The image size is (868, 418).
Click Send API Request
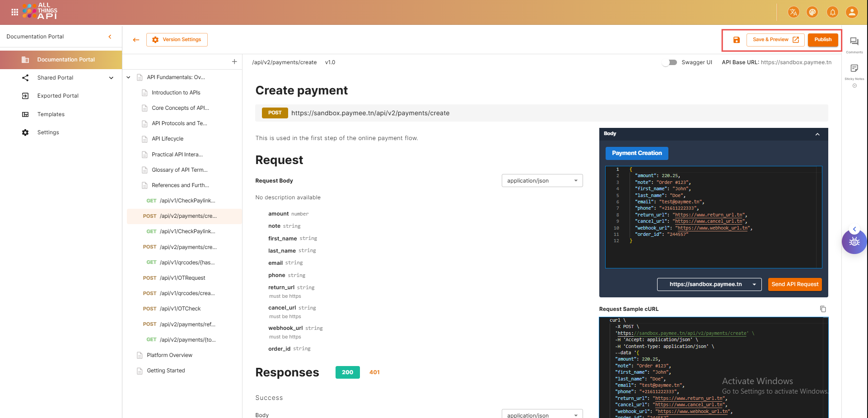[x=795, y=284]
